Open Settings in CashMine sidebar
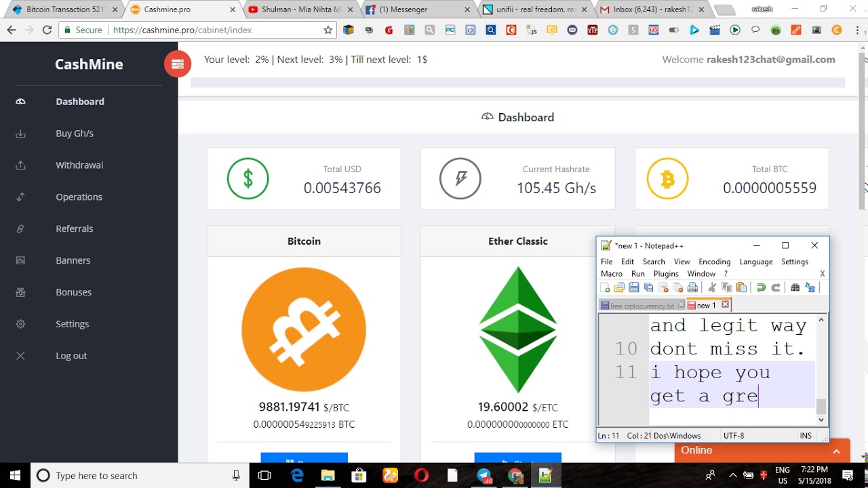This screenshot has width=868, height=488. (x=72, y=325)
